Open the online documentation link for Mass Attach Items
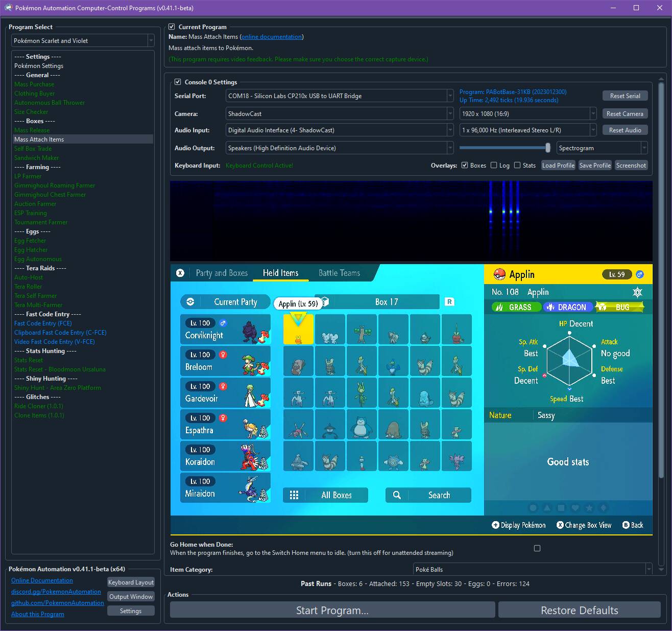 [271, 37]
